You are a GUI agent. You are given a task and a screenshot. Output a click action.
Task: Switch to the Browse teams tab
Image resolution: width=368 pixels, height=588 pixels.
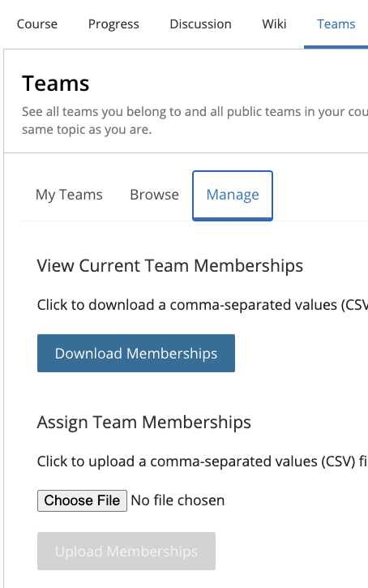[154, 195]
